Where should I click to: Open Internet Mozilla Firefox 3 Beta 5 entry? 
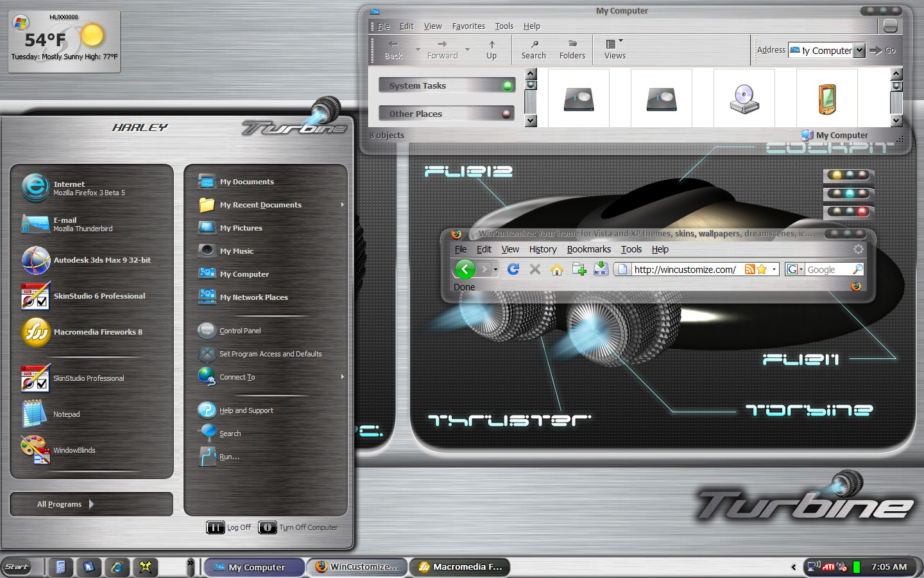pos(92,188)
